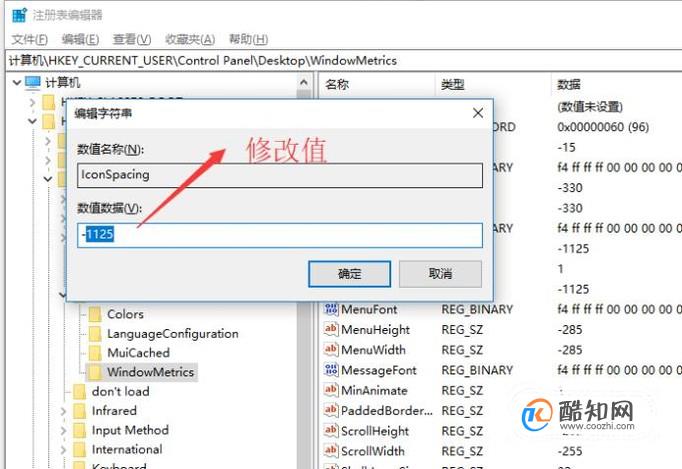Expand the collapsed key under 计算机

point(33,103)
